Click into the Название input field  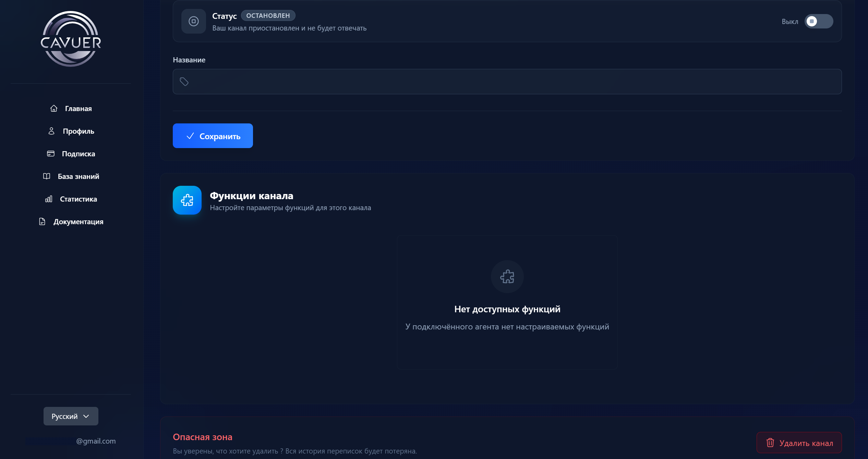tap(507, 82)
